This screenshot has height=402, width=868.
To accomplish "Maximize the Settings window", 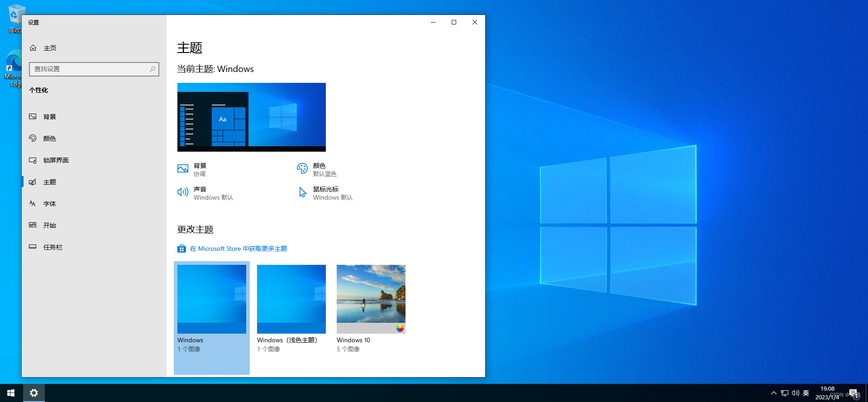I will (x=454, y=22).
